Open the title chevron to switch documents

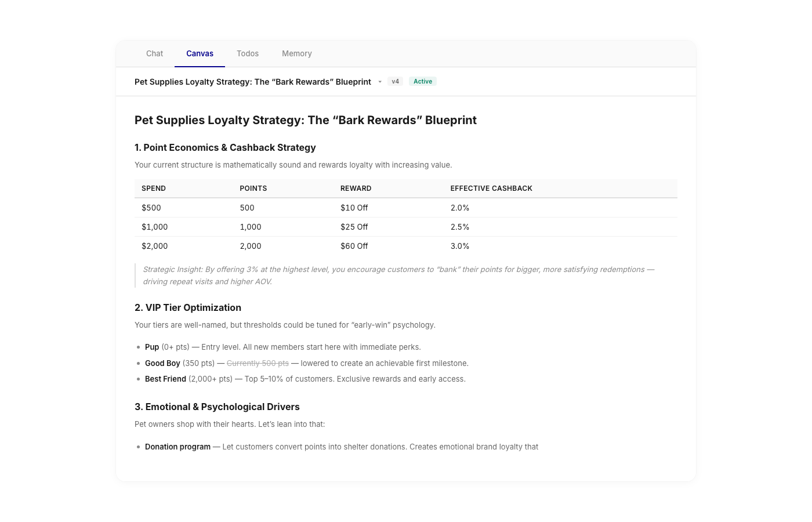pyautogui.click(x=380, y=82)
